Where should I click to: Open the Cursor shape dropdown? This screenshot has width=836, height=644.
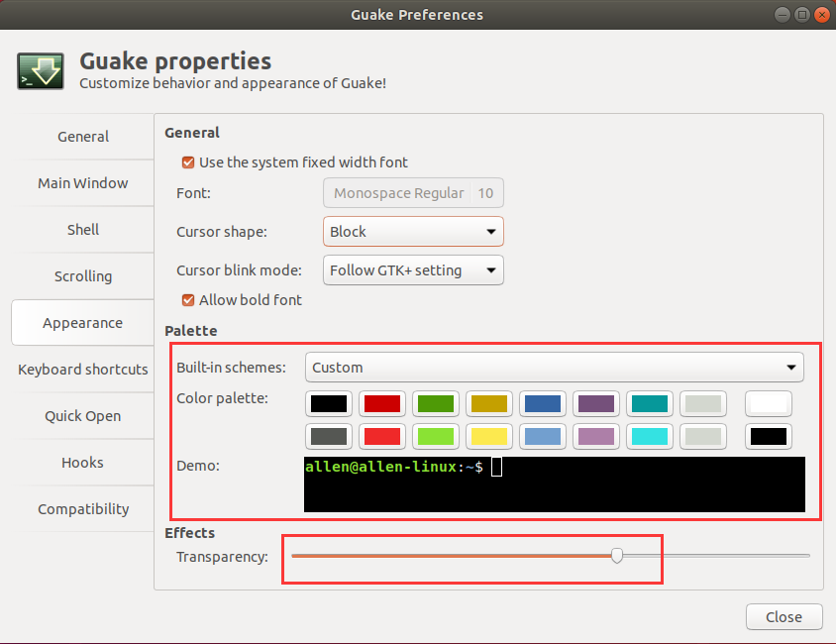[413, 232]
